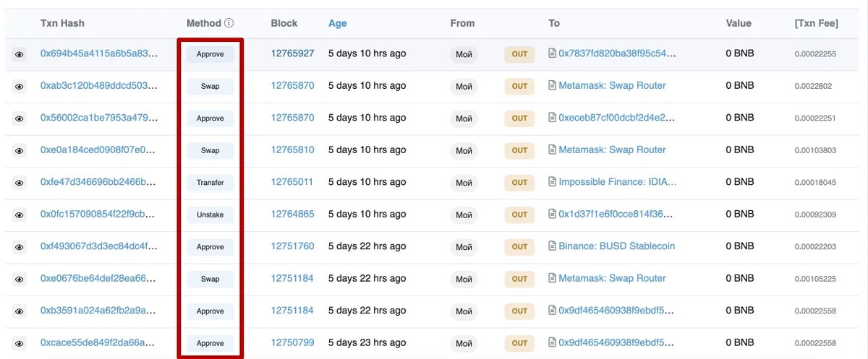
Task: Click the Мой address tag in first row
Action: pyautogui.click(x=464, y=54)
